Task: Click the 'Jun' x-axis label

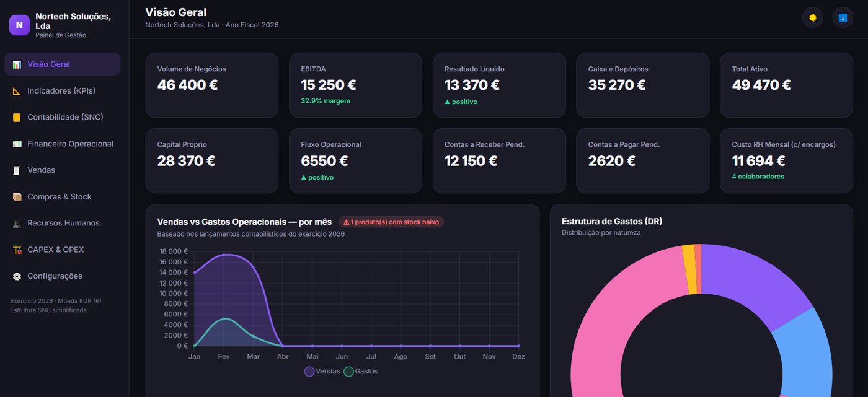Action: tap(342, 357)
